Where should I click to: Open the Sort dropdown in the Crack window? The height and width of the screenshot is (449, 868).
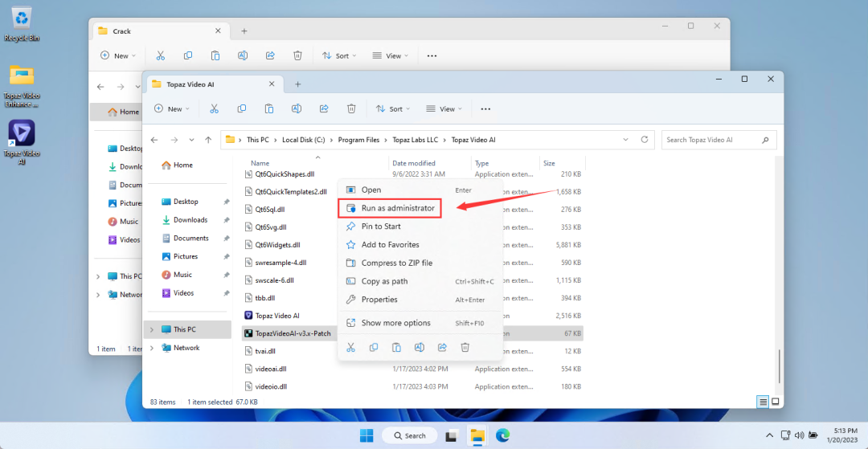point(339,55)
